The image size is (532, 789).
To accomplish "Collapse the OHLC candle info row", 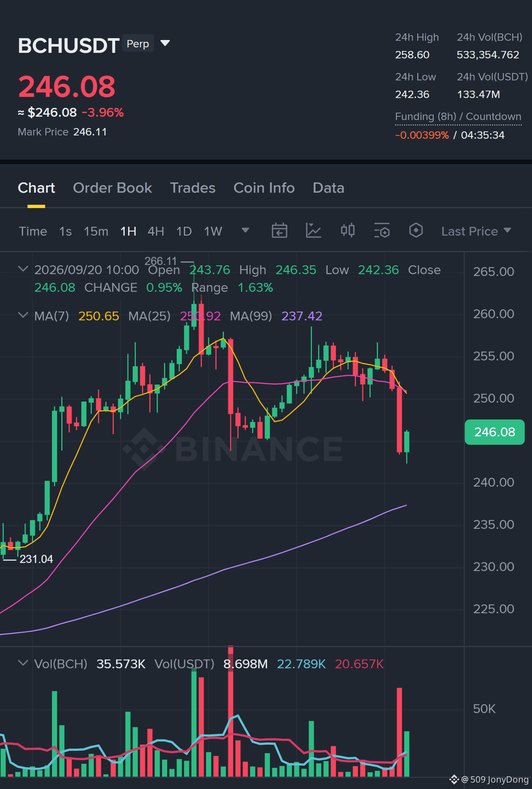I will point(23,269).
